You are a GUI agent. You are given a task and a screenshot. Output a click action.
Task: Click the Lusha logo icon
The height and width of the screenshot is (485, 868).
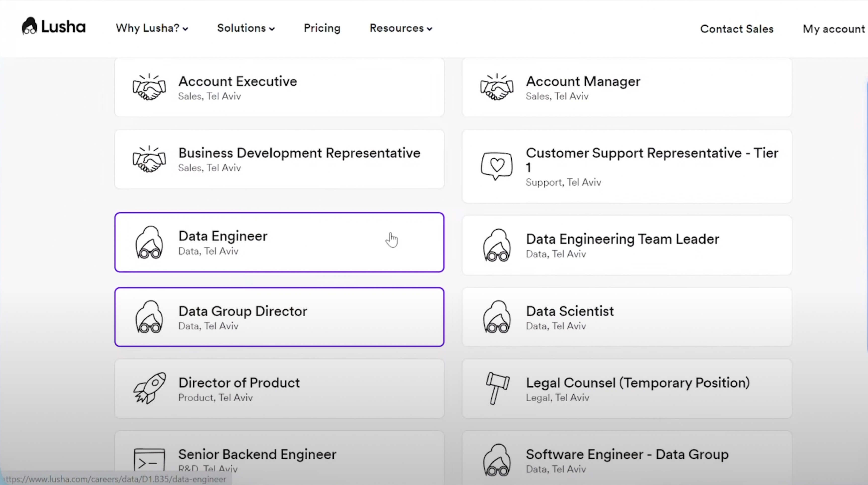pyautogui.click(x=30, y=26)
